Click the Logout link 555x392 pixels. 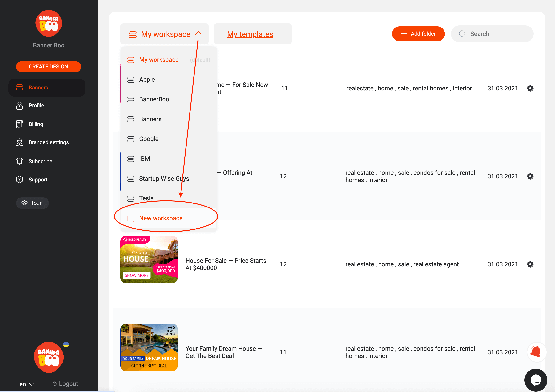point(65,384)
